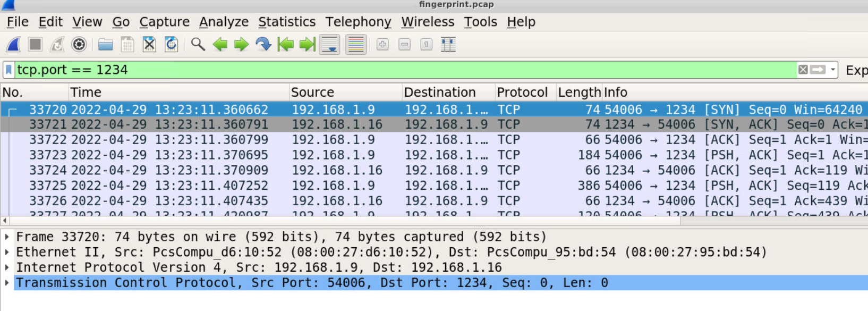Select packet 33723 with length 184

[x=434, y=155]
